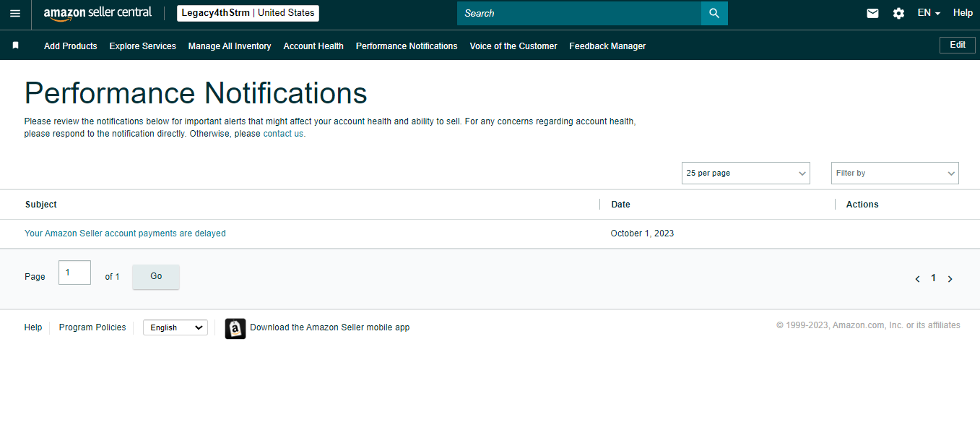Image resolution: width=980 pixels, height=433 pixels.
Task: Go to next page arrow
Action: tap(950, 278)
